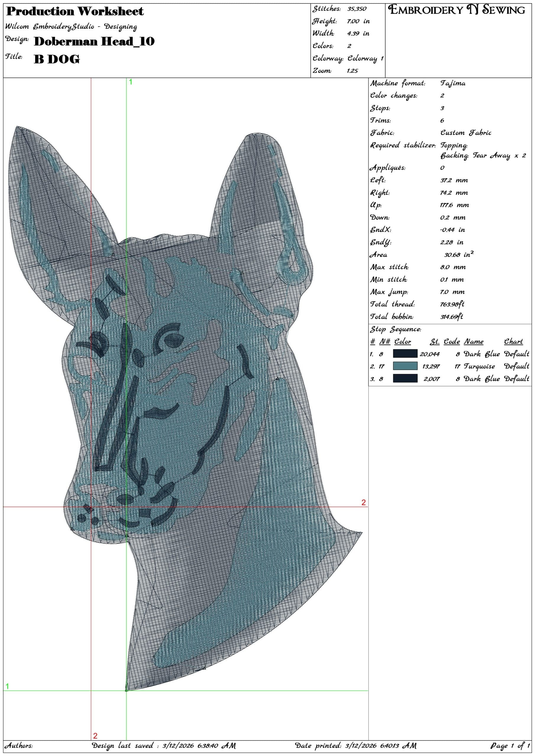The height and width of the screenshot is (756, 535).
Task: Click the 'Production Worksheet' heading
Action: pyautogui.click(x=75, y=12)
